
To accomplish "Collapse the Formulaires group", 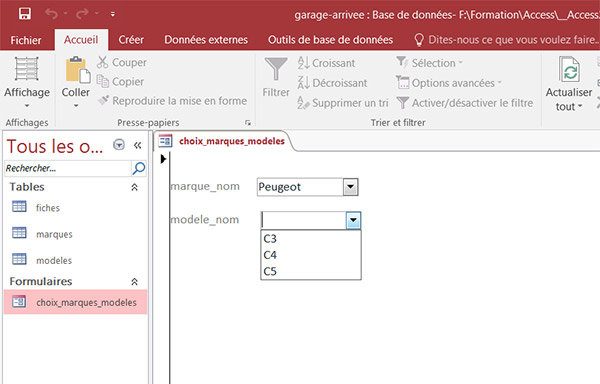I will click(x=134, y=282).
